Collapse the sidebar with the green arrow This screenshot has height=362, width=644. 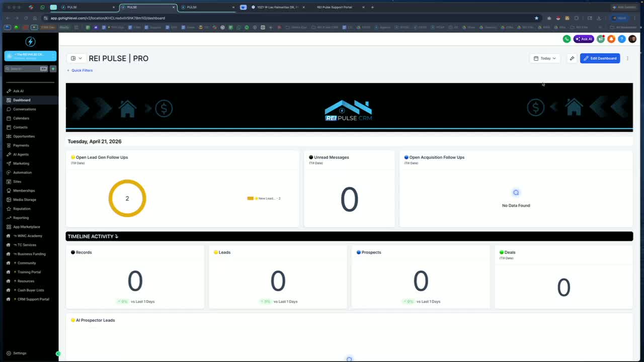pos(58,353)
